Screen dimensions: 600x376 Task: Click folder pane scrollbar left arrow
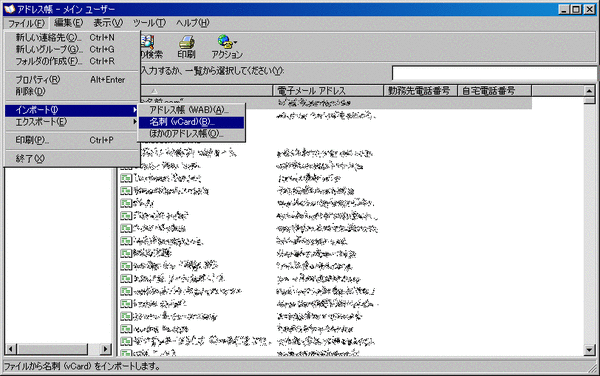point(11,349)
